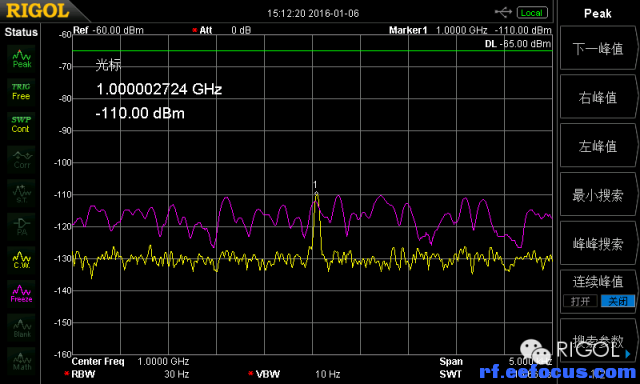Click the Math trace status icon
640x384 pixels.
point(21,361)
